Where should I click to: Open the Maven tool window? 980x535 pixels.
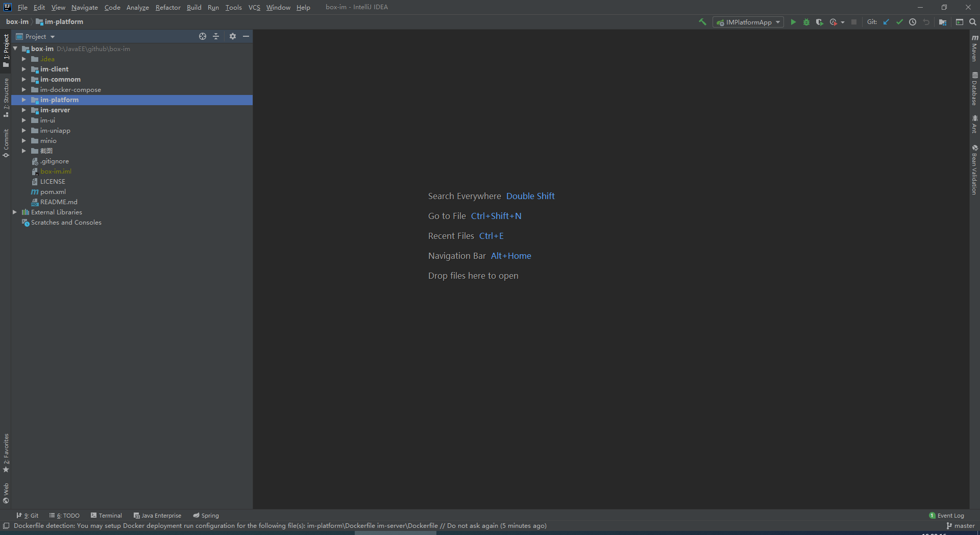pyautogui.click(x=974, y=48)
